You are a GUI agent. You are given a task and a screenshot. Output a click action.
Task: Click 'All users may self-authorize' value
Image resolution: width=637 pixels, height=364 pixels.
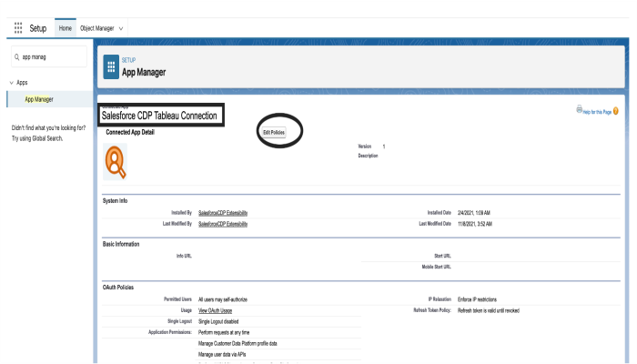point(223,299)
